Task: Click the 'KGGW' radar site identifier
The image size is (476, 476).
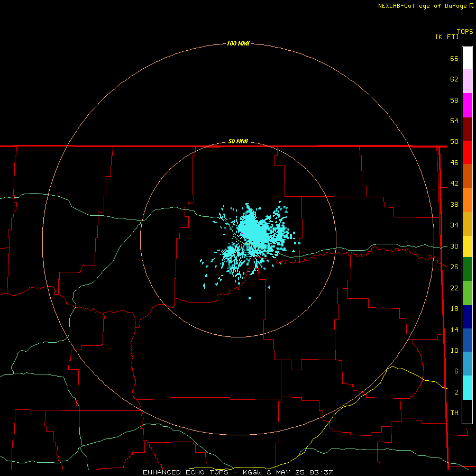Action: tap(253, 472)
